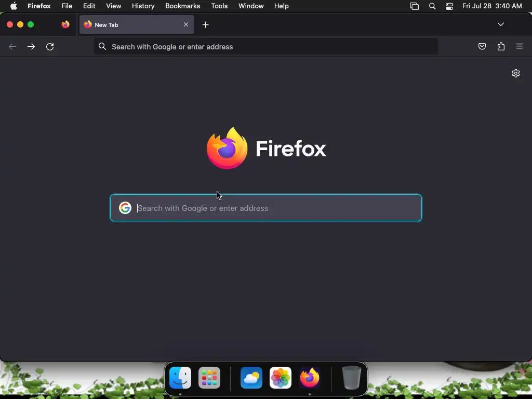The height and width of the screenshot is (399, 532).
Task: Open Spotlight search in menu bar
Action: click(432, 6)
